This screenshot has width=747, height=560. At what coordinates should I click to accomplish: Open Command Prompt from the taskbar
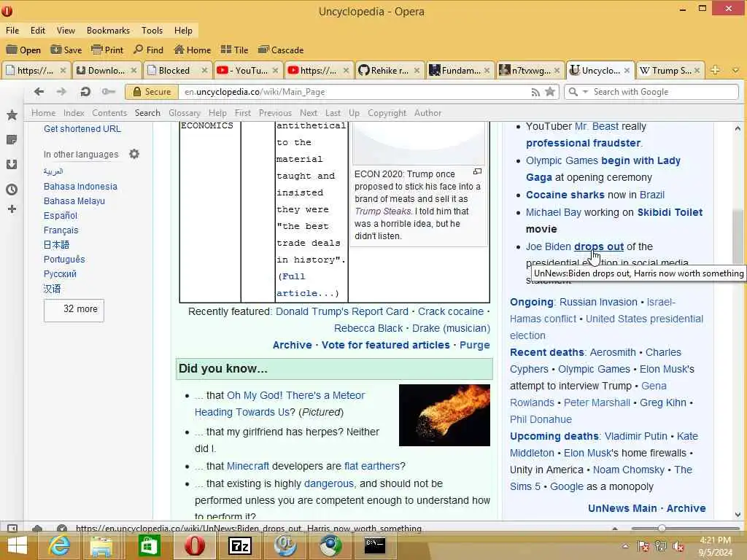coord(375,545)
